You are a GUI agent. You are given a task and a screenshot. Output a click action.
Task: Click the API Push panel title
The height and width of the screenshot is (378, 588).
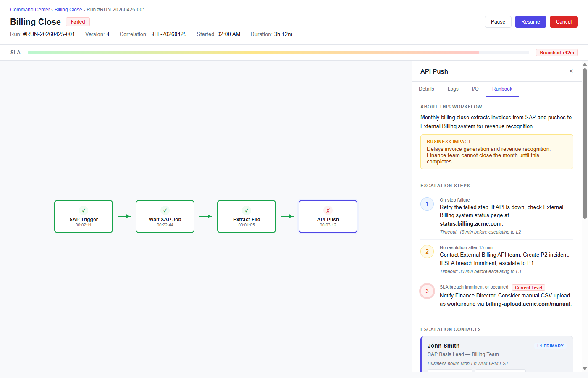coord(434,71)
